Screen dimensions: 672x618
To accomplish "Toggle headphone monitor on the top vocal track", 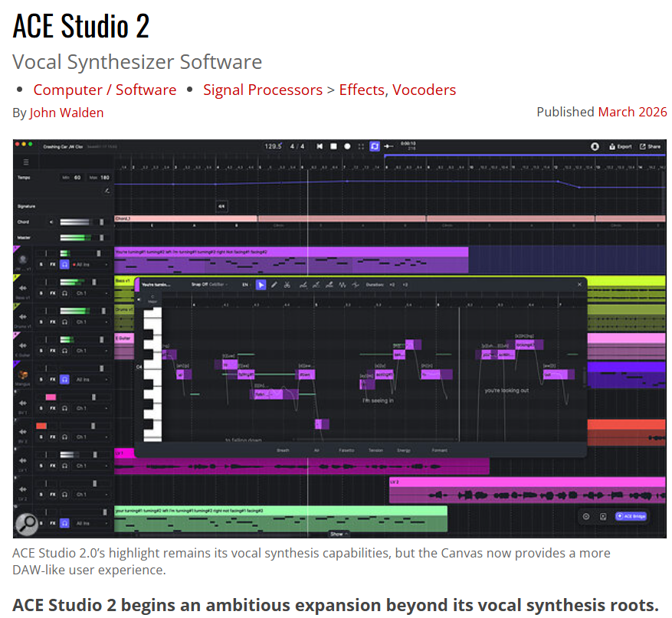I will (x=64, y=265).
